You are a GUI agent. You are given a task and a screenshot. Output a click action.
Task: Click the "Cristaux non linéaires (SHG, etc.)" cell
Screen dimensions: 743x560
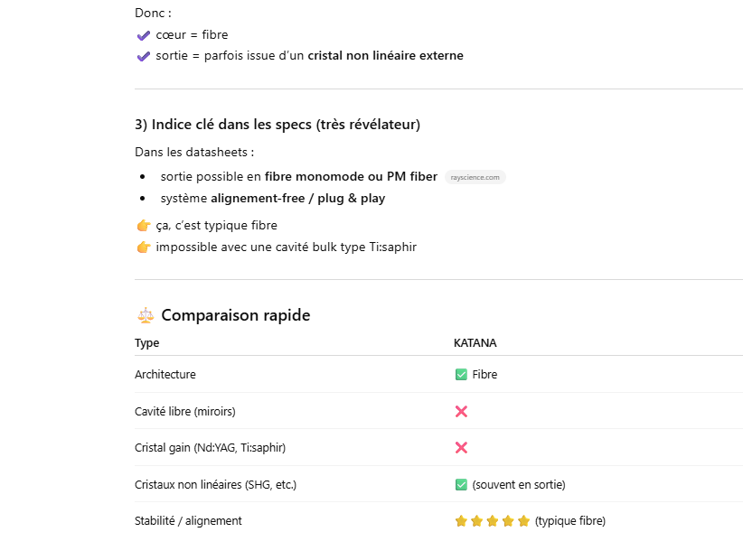click(215, 485)
